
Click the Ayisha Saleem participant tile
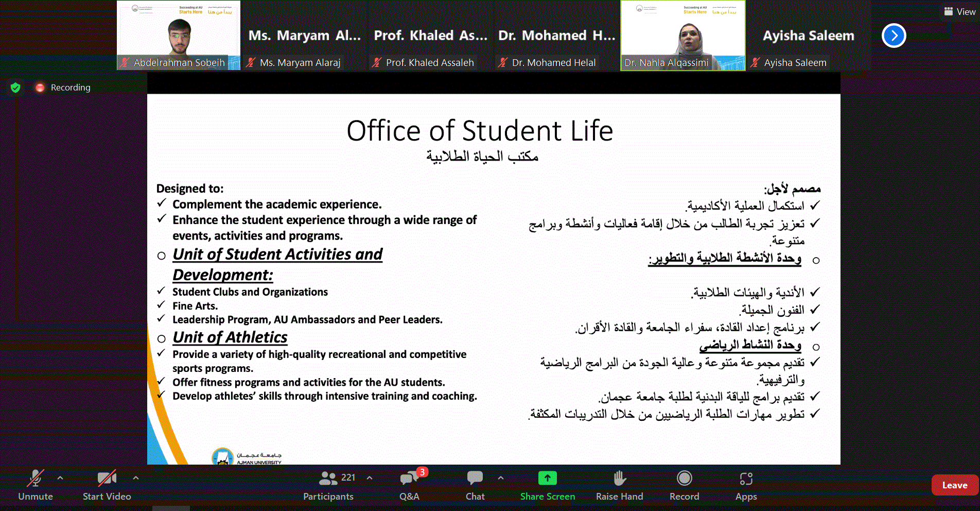808,36
